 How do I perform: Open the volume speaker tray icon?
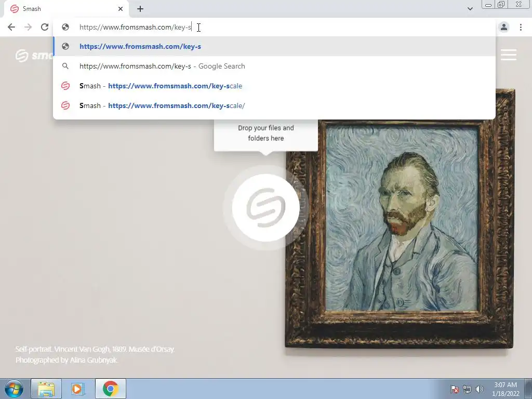pos(480,389)
